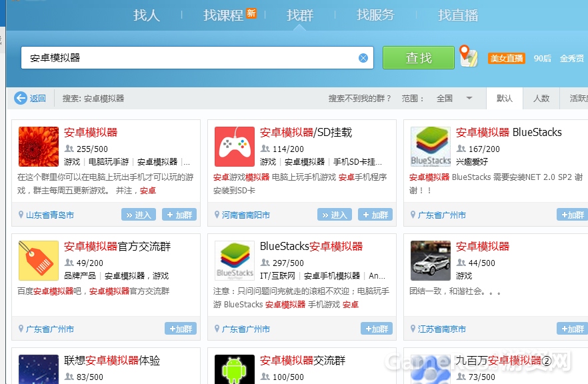Click 加群 on the 山东省青岛市 group

(x=179, y=215)
